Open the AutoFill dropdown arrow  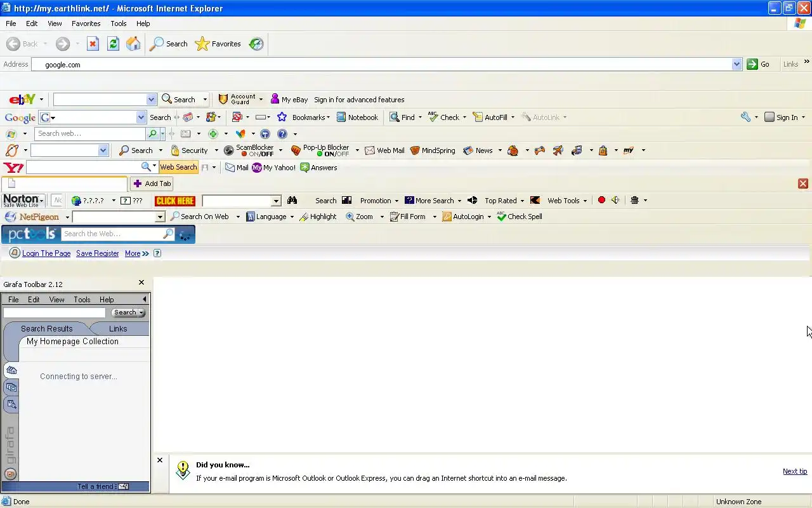513,117
